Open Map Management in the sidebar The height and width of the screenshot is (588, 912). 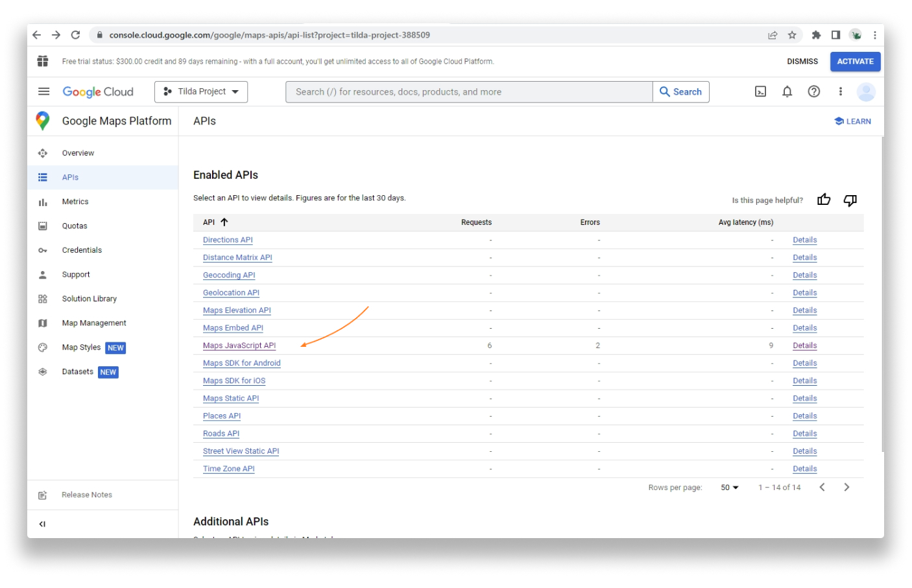(102, 323)
